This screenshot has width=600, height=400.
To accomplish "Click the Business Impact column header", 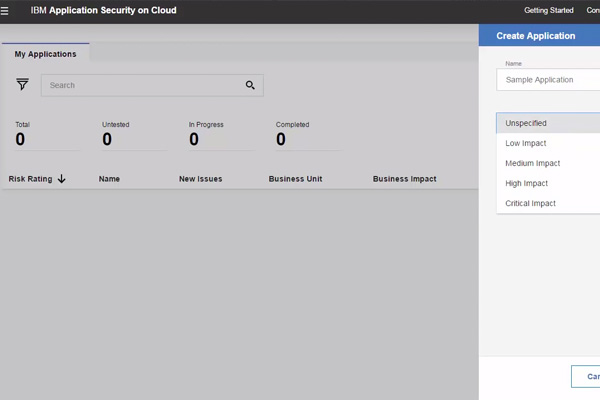I will pos(404,179).
